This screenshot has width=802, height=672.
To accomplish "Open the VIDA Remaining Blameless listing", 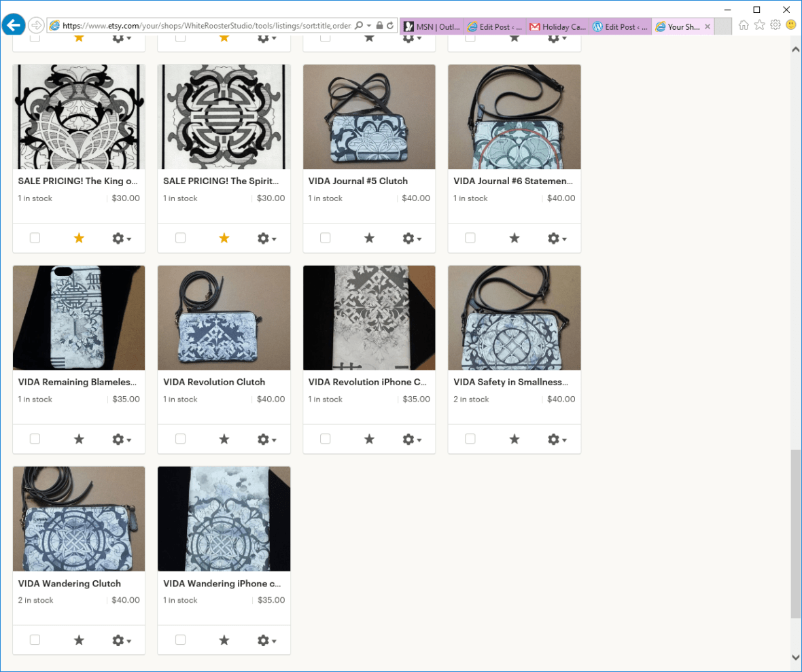I will [x=78, y=382].
